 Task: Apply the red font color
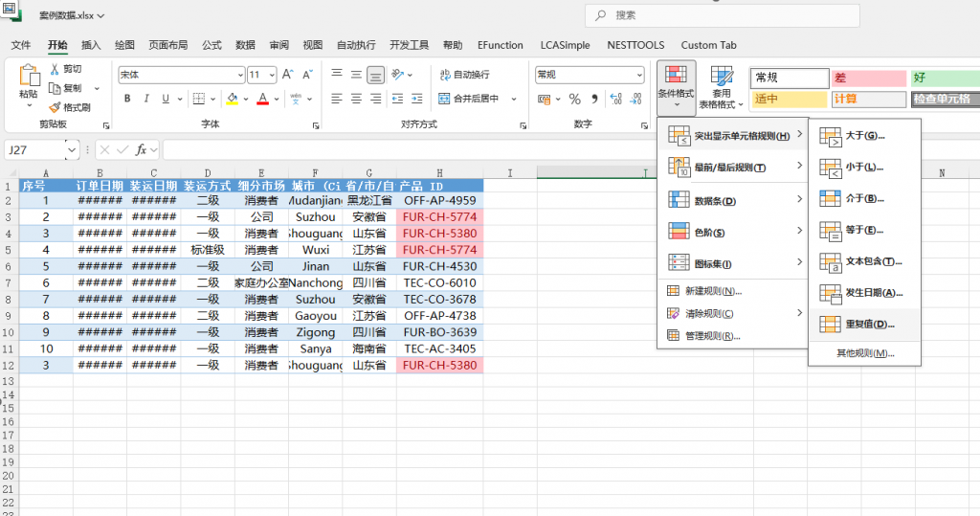tap(262, 99)
